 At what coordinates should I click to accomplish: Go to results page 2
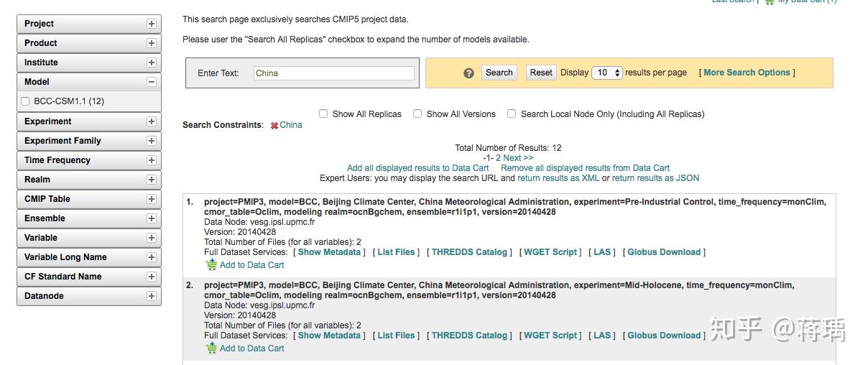coord(498,158)
